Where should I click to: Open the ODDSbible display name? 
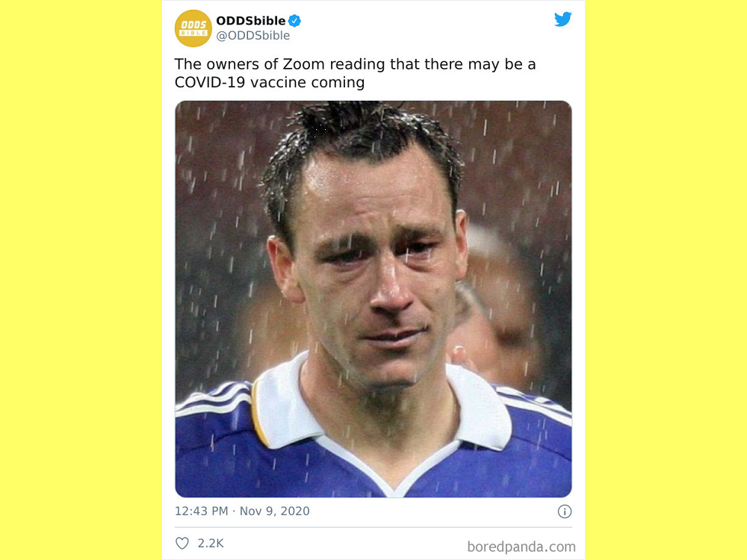click(250, 21)
